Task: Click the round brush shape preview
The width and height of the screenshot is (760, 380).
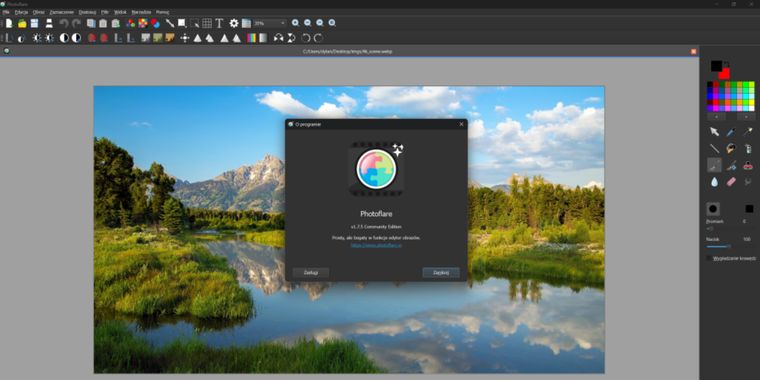Action: tap(713, 209)
